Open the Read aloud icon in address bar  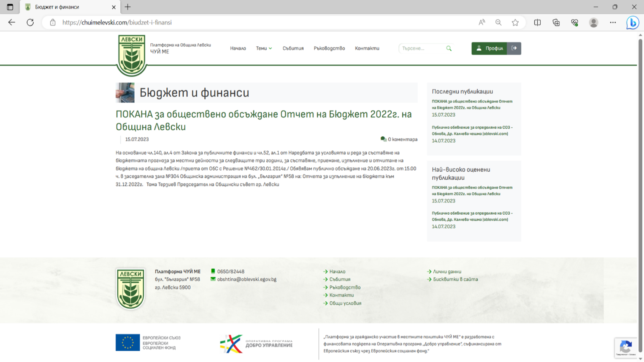(x=482, y=22)
